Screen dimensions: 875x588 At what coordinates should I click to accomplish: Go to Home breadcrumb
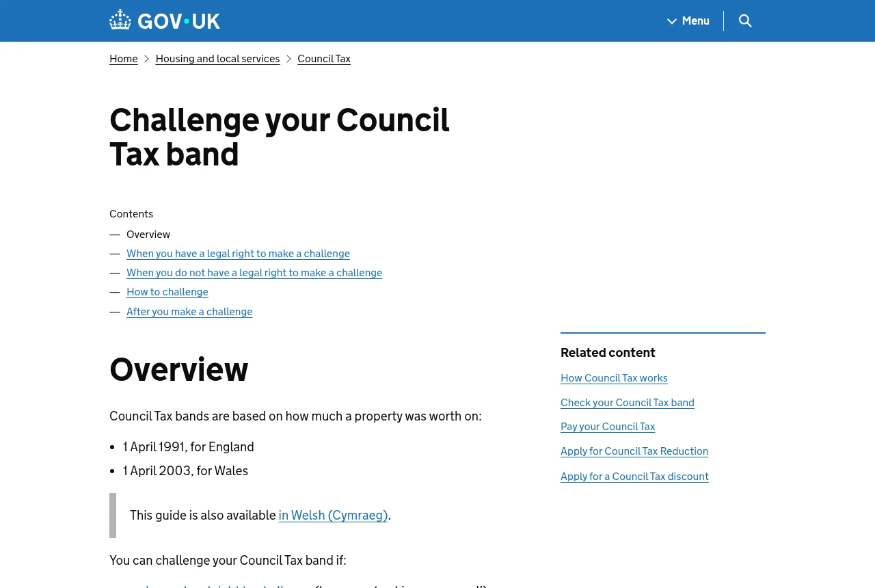pyautogui.click(x=124, y=59)
